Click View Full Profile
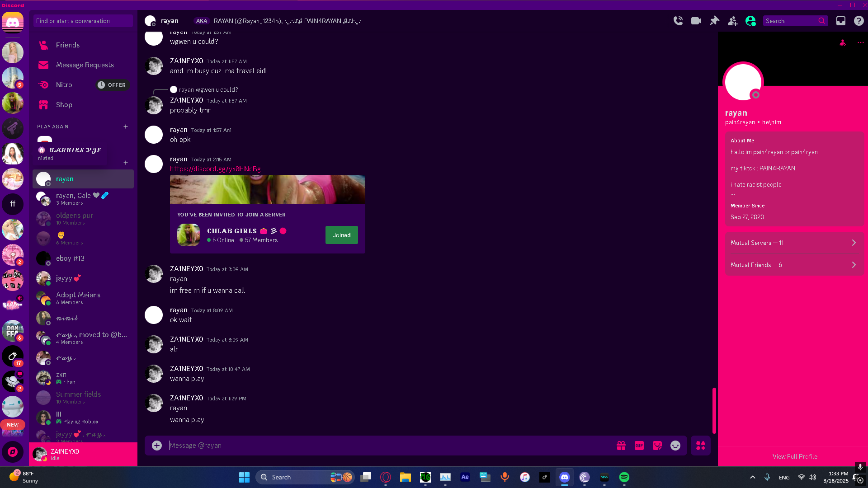 coord(794,456)
